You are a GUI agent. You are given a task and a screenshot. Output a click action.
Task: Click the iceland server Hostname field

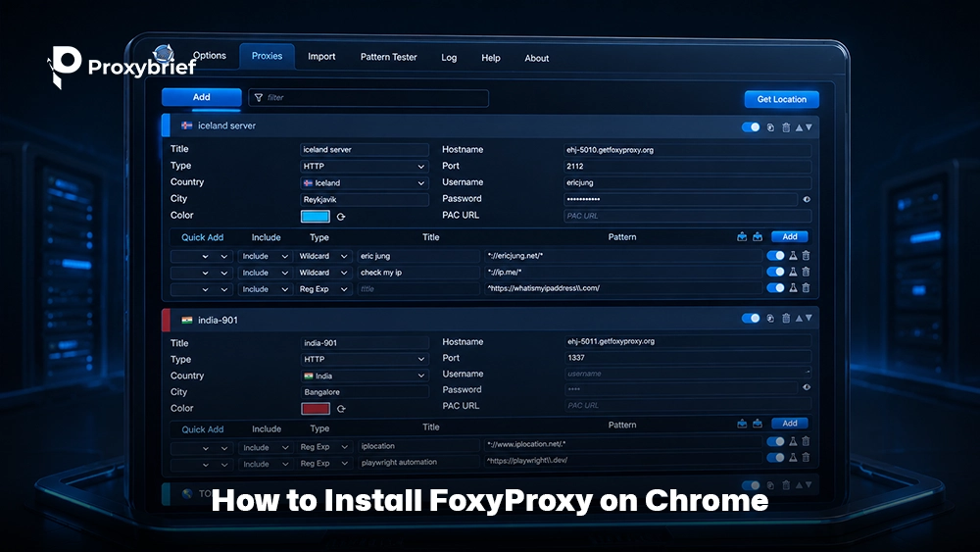click(x=688, y=150)
